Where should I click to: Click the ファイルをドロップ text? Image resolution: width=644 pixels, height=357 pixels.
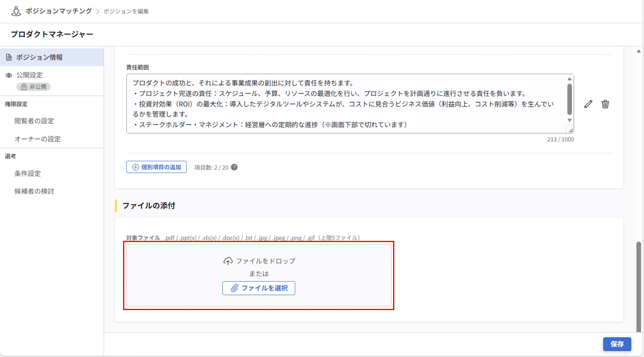[266, 261]
